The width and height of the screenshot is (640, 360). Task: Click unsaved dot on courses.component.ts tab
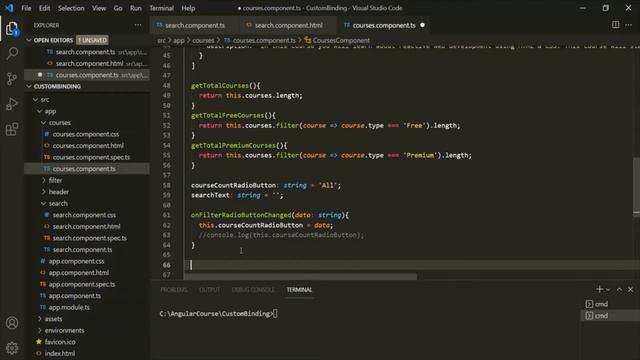[x=422, y=25]
